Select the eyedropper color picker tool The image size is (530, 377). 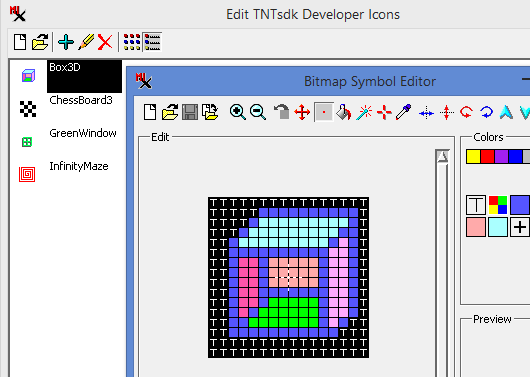(x=404, y=112)
